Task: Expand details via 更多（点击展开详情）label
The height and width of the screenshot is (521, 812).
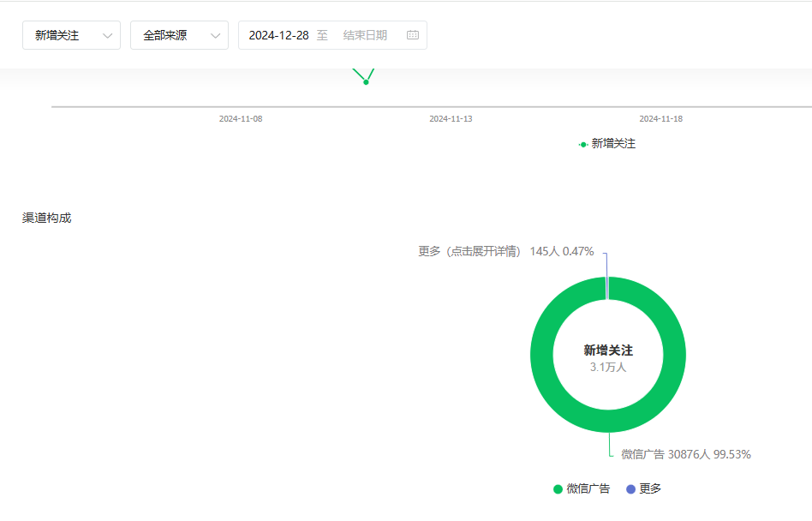Action: coord(469,251)
